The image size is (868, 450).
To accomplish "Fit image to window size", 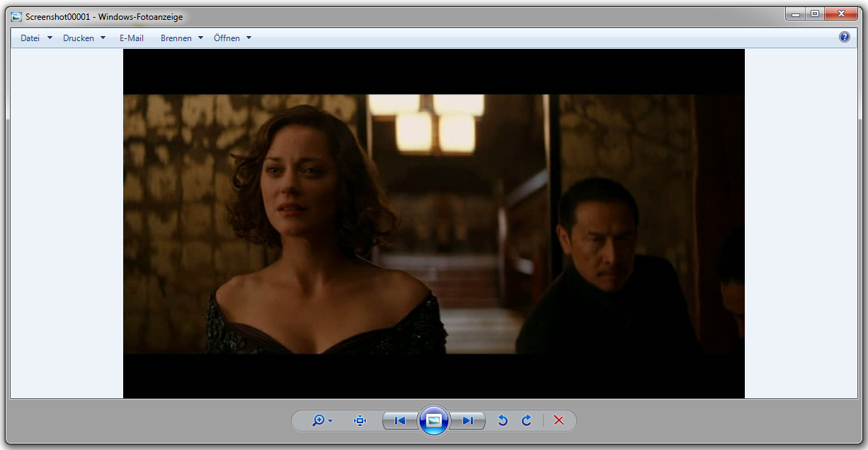I will click(360, 420).
